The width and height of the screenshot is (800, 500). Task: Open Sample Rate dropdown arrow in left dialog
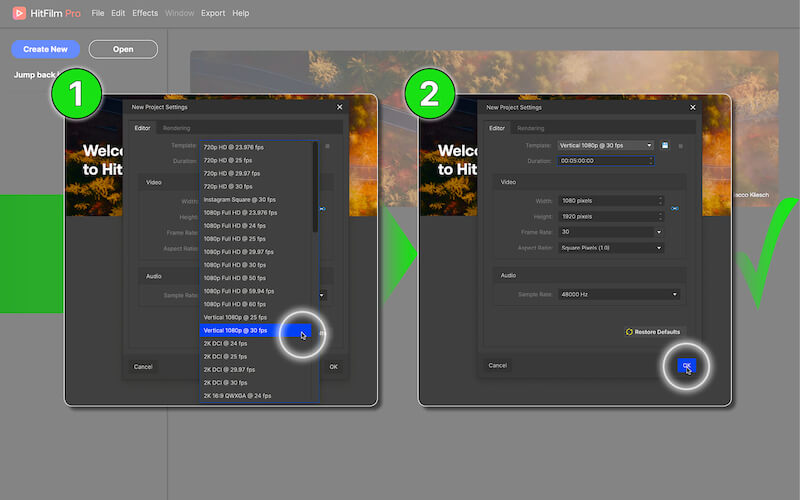pos(322,295)
